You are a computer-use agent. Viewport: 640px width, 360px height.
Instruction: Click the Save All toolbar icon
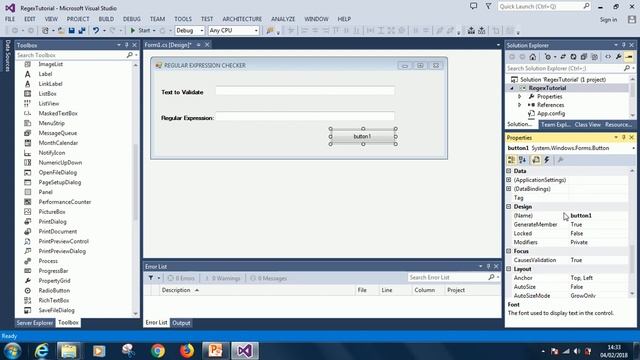82,31
